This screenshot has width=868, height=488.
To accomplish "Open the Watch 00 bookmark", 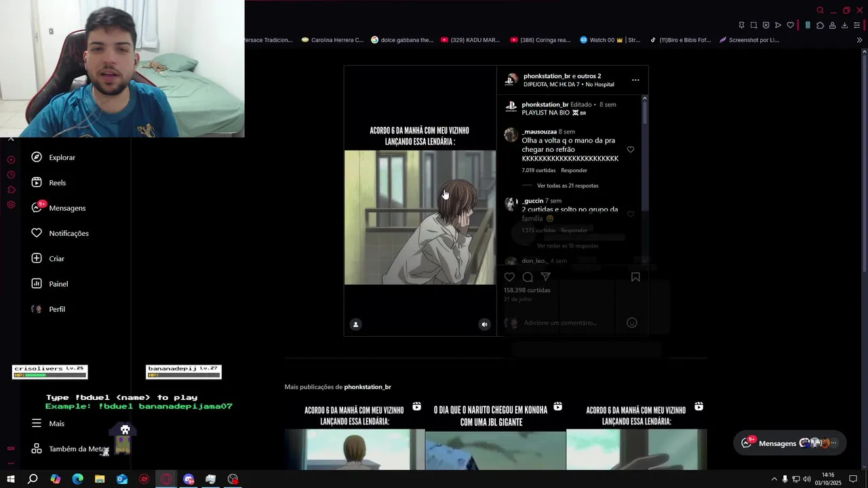I will (x=610, y=40).
